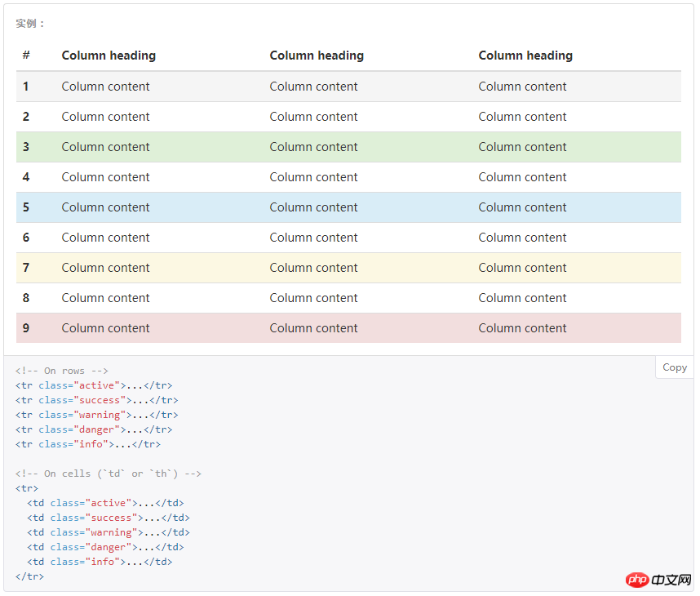
Task: Click the 实例 label above the table
Action: pyautogui.click(x=31, y=24)
